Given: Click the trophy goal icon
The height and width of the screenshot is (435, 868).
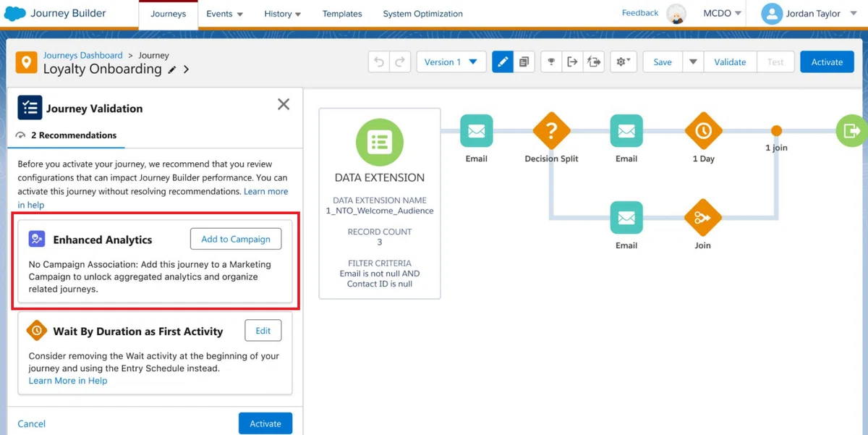Looking at the screenshot, I should click(551, 62).
